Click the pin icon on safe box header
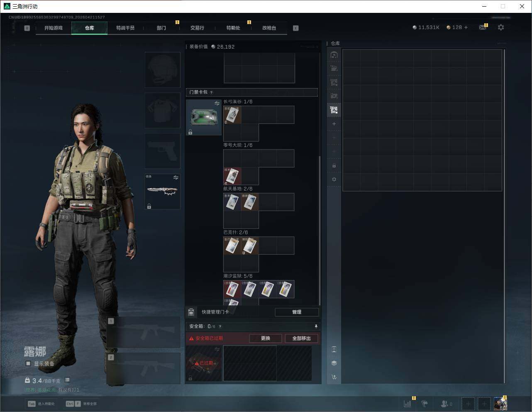 point(316,326)
